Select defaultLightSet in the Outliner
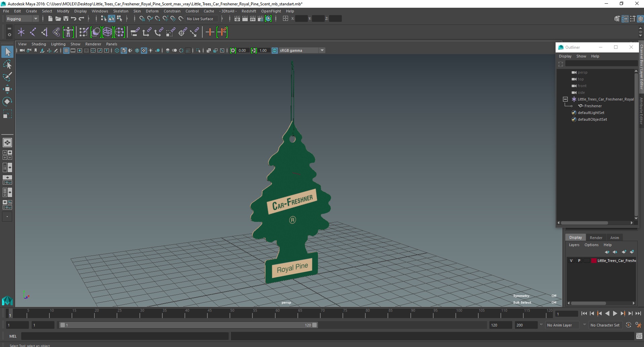644x347 pixels. (x=591, y=113)
